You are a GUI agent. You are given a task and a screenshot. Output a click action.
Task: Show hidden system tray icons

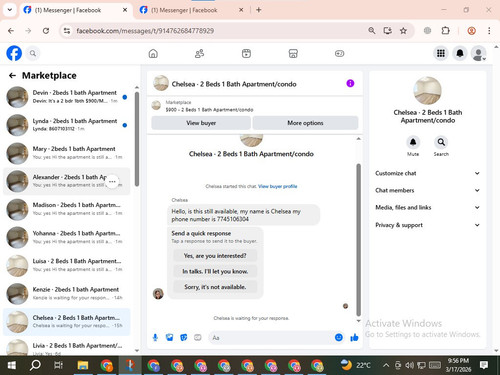(x=386, y=365)
